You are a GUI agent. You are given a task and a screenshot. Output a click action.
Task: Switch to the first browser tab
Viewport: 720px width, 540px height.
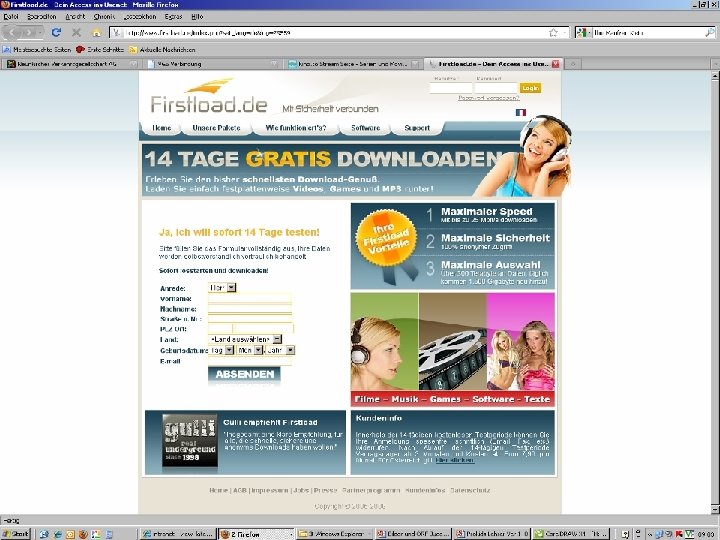(x=72, y=64)
